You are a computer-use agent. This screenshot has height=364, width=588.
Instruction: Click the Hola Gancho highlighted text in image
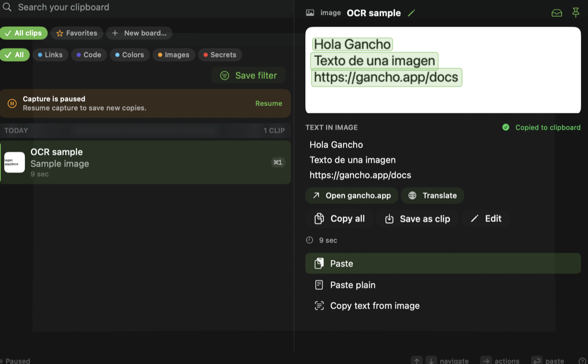(352, 44)
